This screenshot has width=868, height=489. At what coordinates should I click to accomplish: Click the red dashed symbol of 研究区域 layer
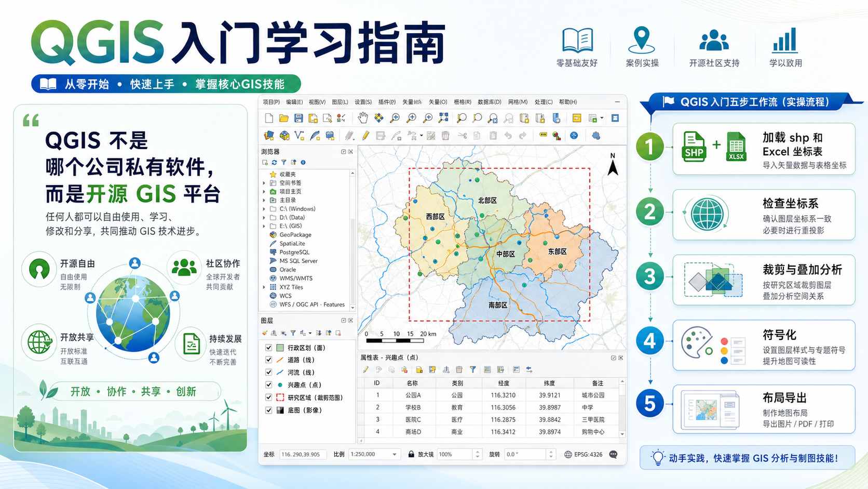point(280,397)
